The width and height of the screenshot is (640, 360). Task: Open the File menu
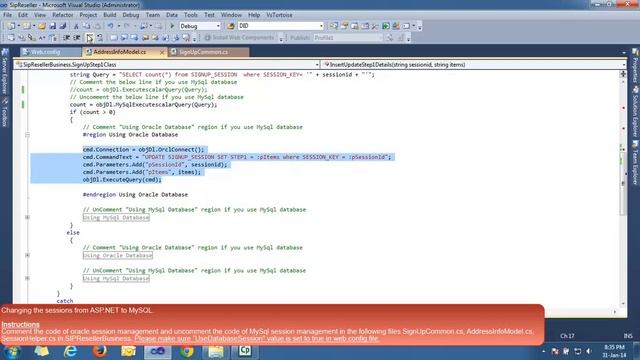tap(7, 15)
